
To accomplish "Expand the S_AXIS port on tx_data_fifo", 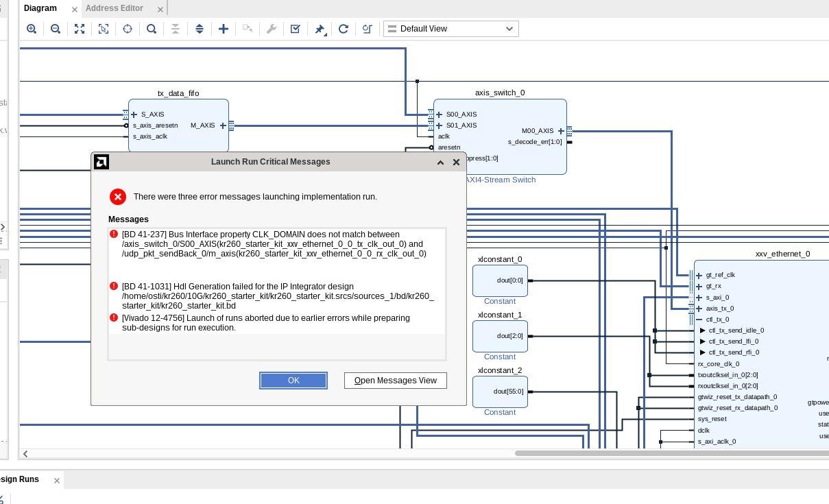I will pyautogui.click(x=134, y=115).
